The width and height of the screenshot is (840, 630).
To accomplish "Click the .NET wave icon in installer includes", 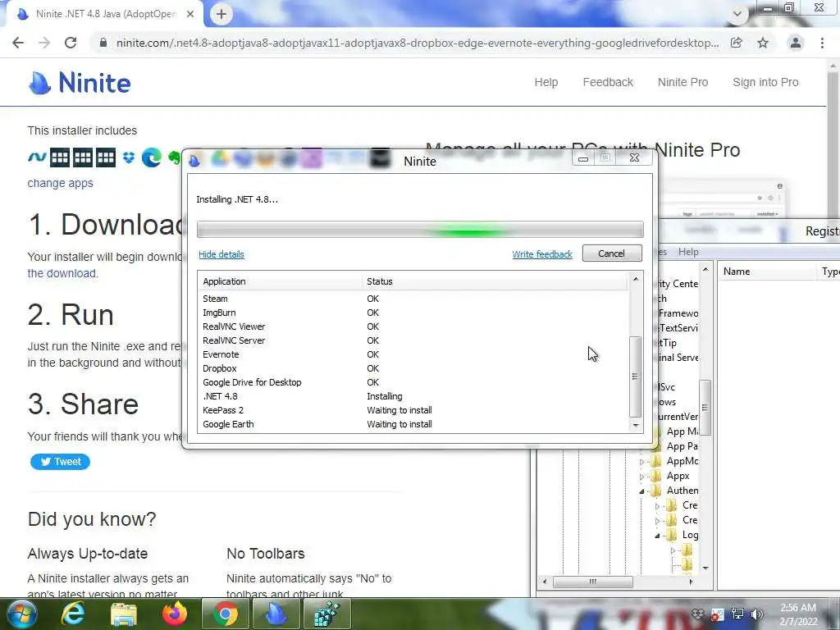I will (x=37, y=157).
